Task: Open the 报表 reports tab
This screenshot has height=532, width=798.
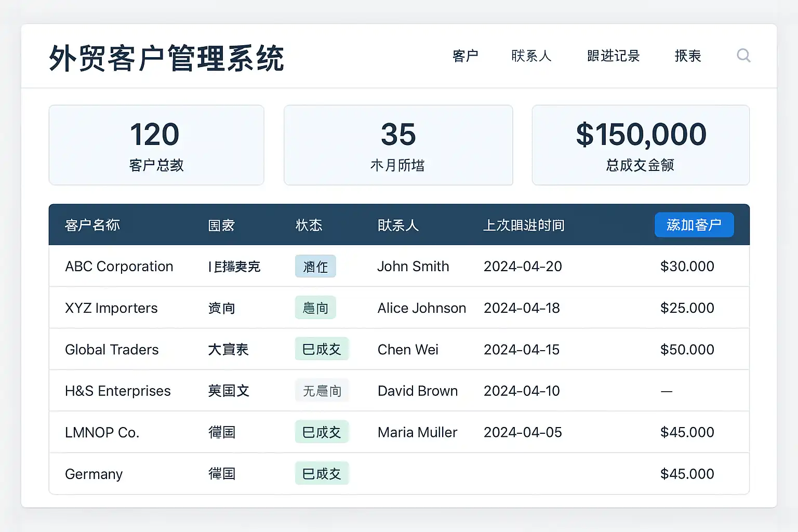Action: 688,56
